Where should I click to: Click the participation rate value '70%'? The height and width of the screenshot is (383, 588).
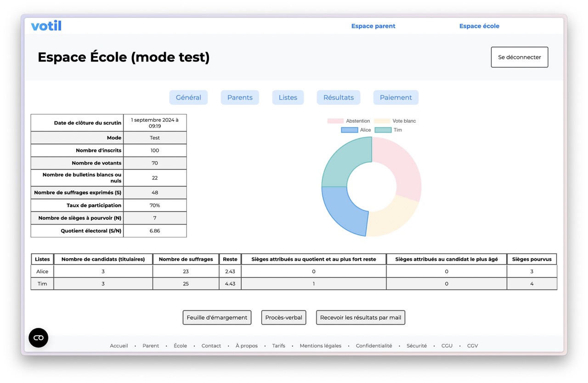[x=155, y=205]
